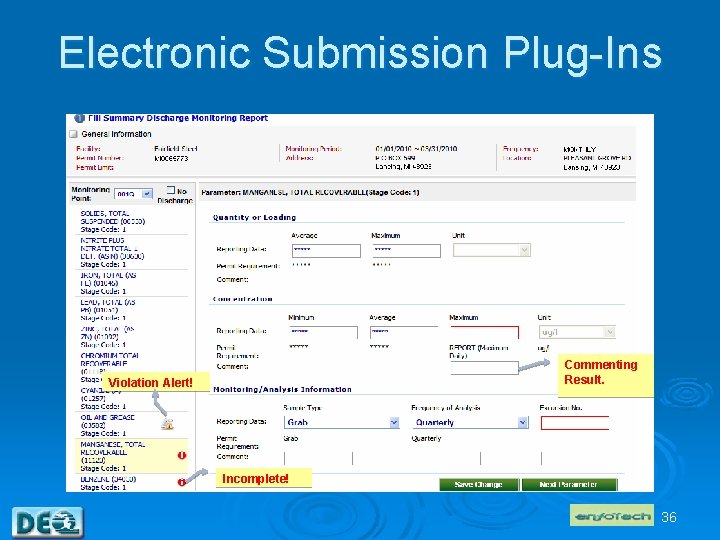Click the Next Parameter button
720x540 pixels.
click(569, 484)
